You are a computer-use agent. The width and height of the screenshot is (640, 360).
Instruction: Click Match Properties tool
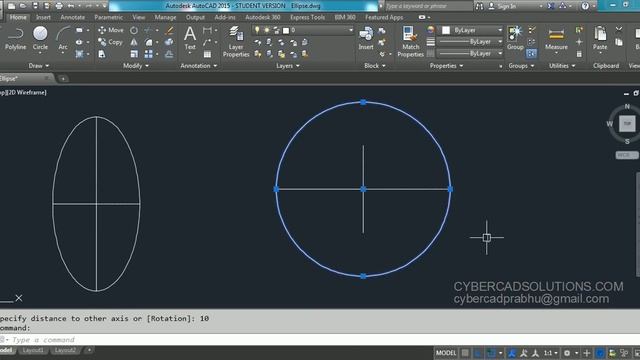point(410,41)
